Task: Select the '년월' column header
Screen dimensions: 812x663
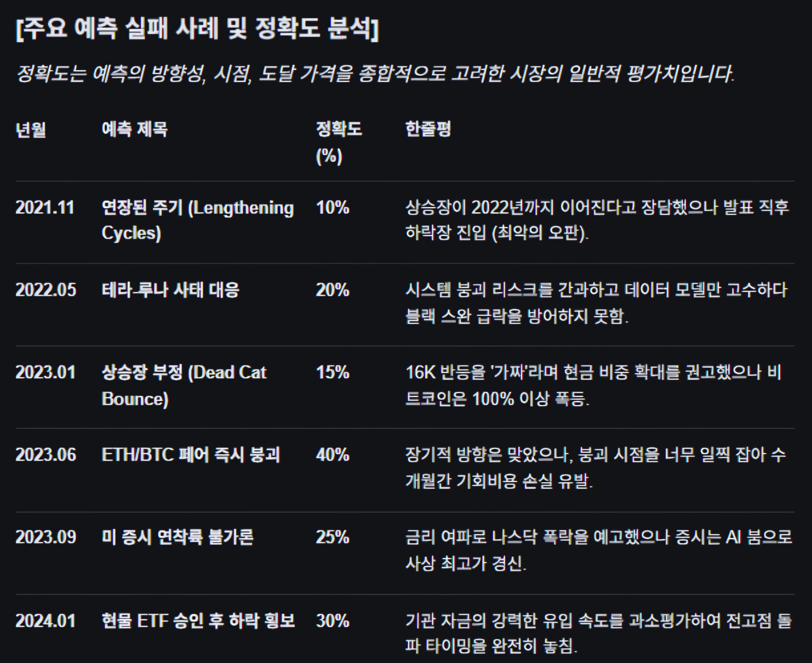Action: click(31, 129)
